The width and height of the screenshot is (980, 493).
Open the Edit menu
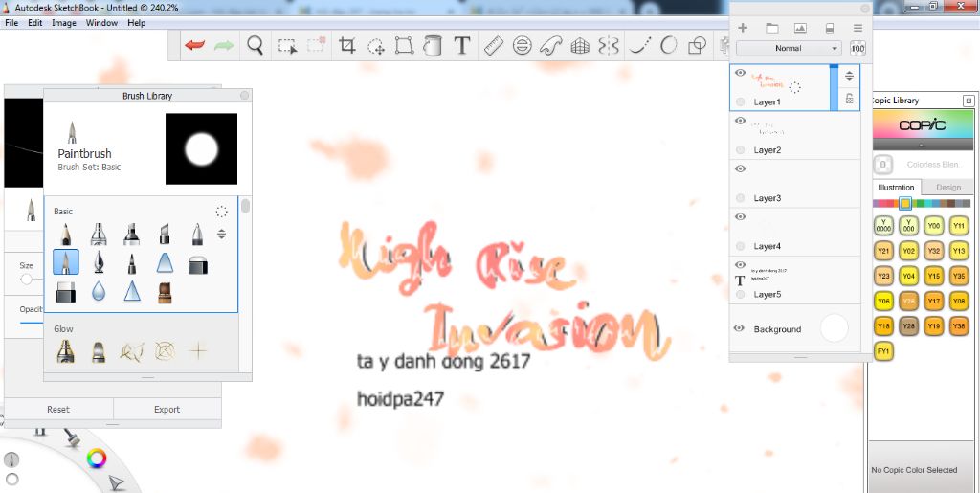35,22
